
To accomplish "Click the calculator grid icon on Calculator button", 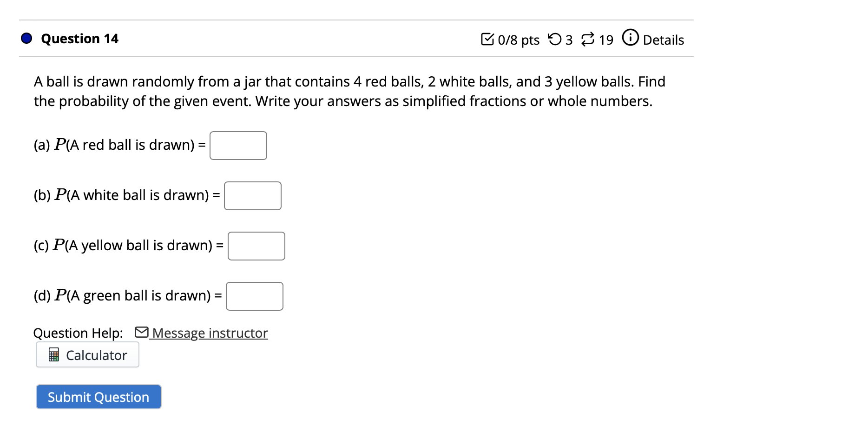I will [x=54, y=355].
